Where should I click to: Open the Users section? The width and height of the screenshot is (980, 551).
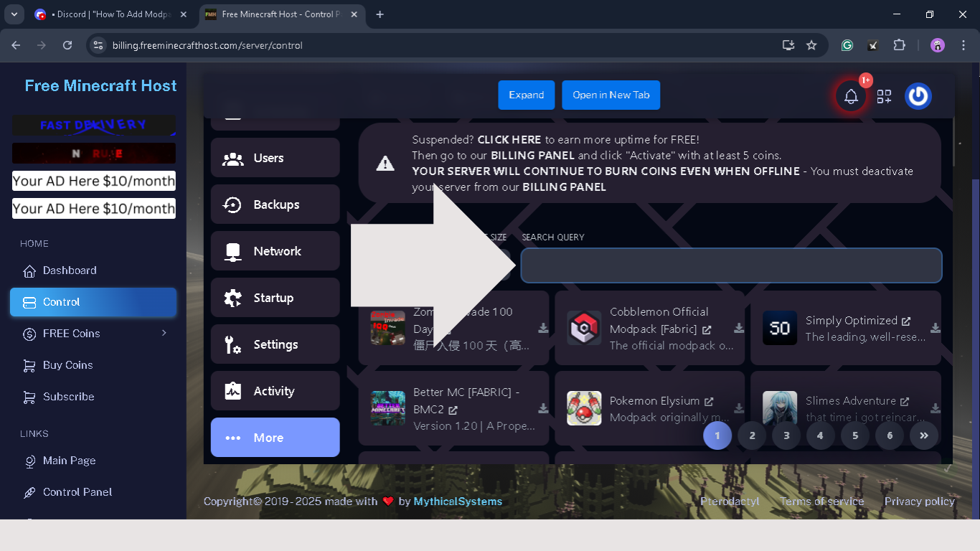tap(275, 158)
